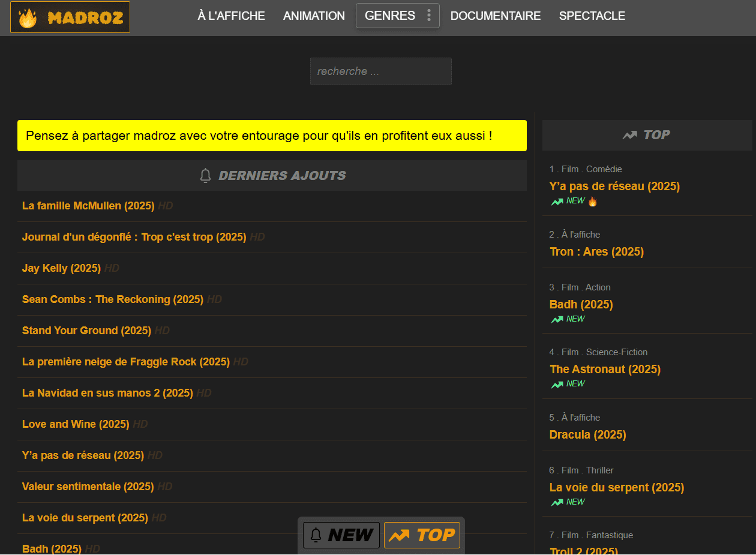The image size is (756, 555).
Task: Click the green trending icon under Badh
Action: click(x=557, y=319)
